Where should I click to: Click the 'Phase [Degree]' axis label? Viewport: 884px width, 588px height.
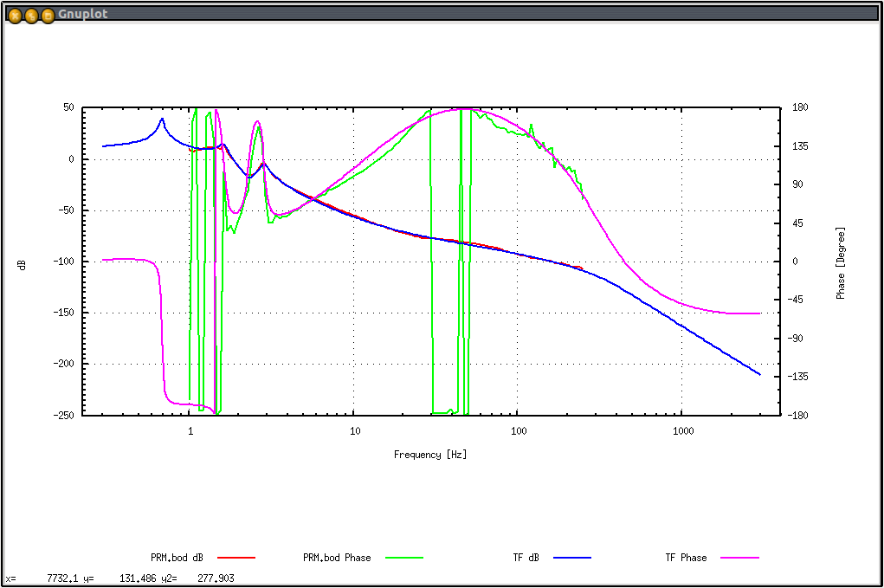pyautogui.click(x=841, y=262)
